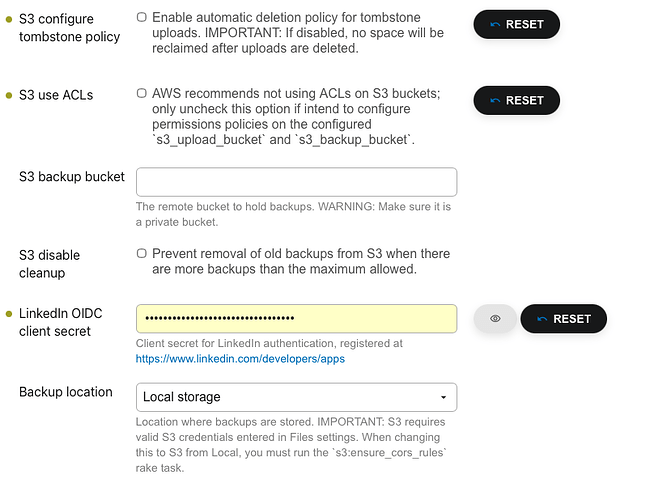Click the changed-setting dot beside S3 configure tombstone policy
The image size is (666, 500).
(9, 19)
